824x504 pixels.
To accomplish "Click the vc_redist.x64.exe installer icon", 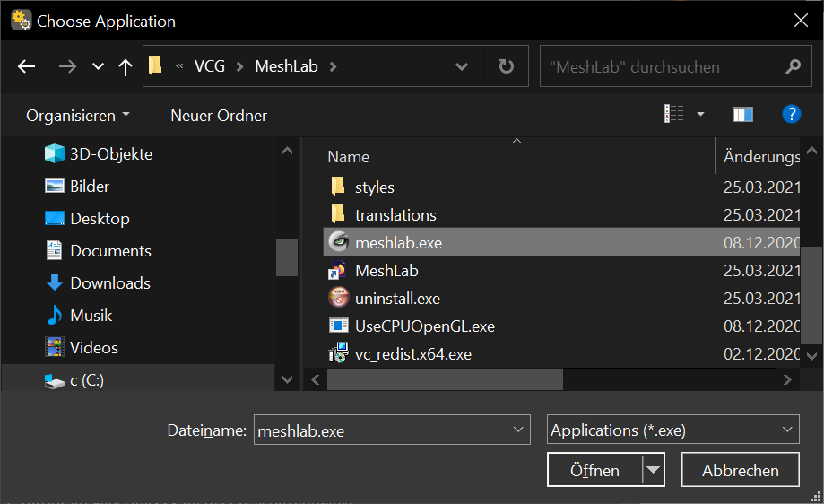I will (338, 352).
